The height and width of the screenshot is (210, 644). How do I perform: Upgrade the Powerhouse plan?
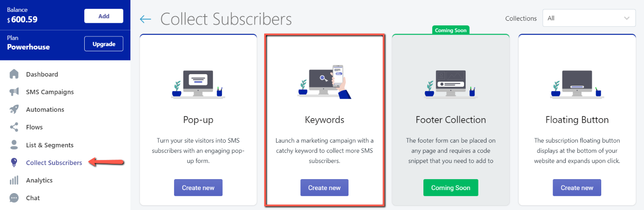click(104, 44)
